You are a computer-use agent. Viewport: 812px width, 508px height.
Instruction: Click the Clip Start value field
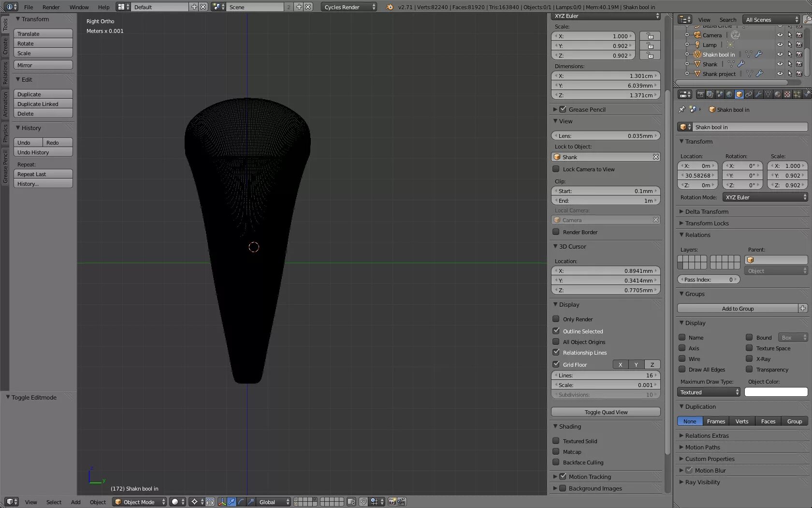click(x=606, y=191)
